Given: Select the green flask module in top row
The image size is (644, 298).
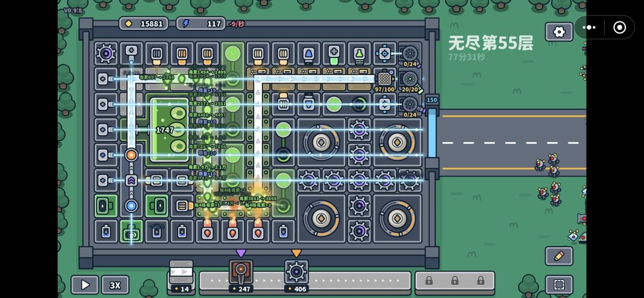Looking at the screenshot, I should coord(360,54).
